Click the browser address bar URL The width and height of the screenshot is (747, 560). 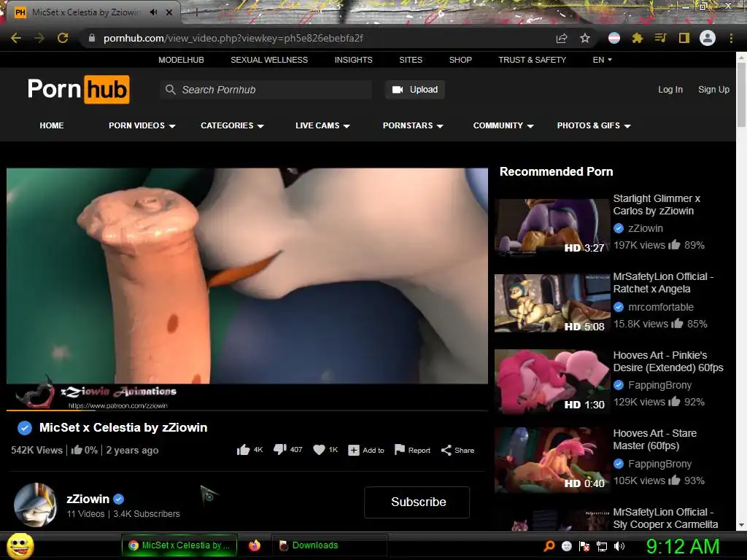(233, 38)
